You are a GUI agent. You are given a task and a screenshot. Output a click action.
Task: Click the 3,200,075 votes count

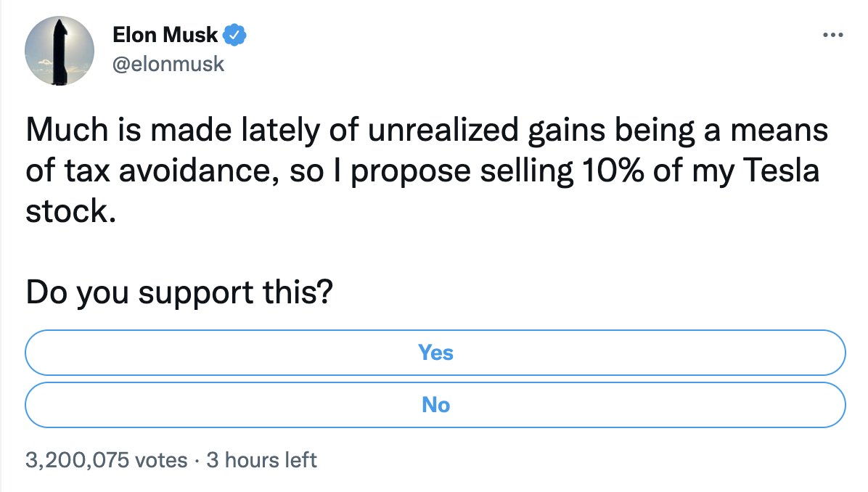[x=106, y=460]
